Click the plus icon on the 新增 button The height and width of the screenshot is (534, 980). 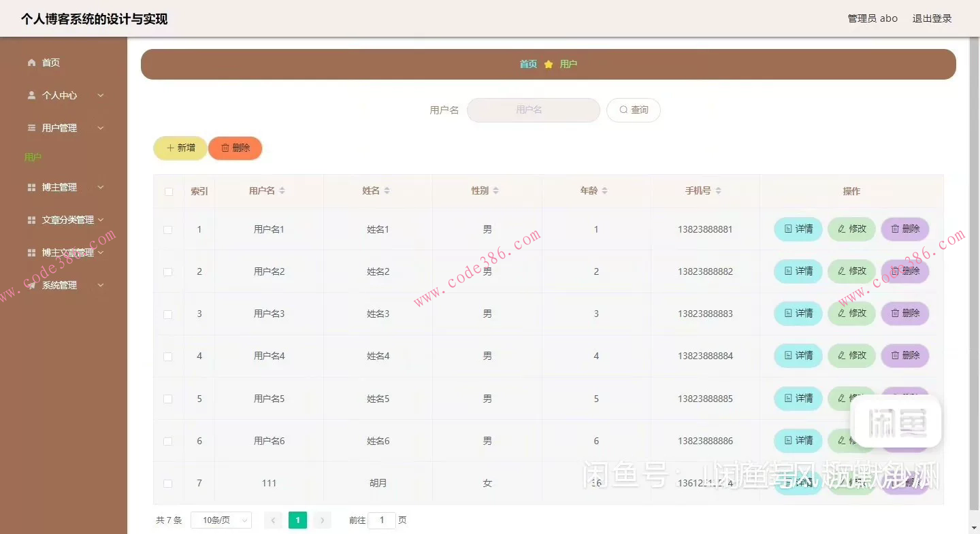pyautogui.click(x=171, y=148)
